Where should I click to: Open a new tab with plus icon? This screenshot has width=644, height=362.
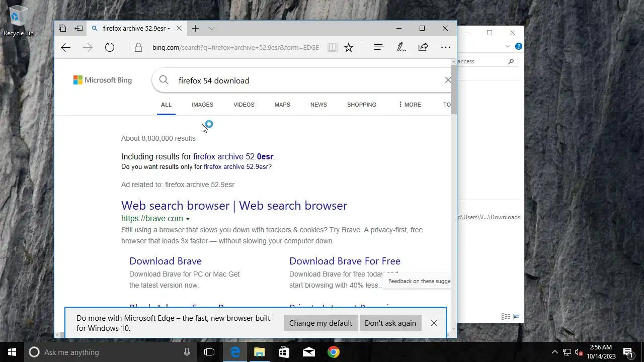pos(195,28)
